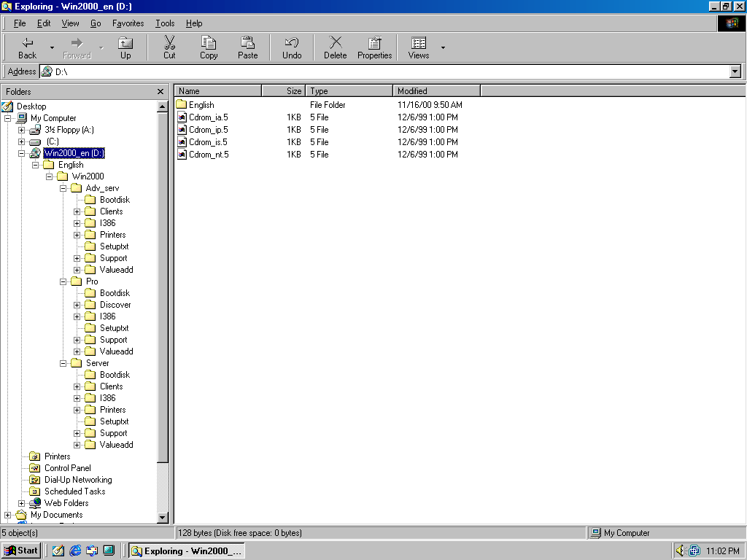Select the Win2000 folder in tree
Screen dimensions: 747x560
(88, 176)
